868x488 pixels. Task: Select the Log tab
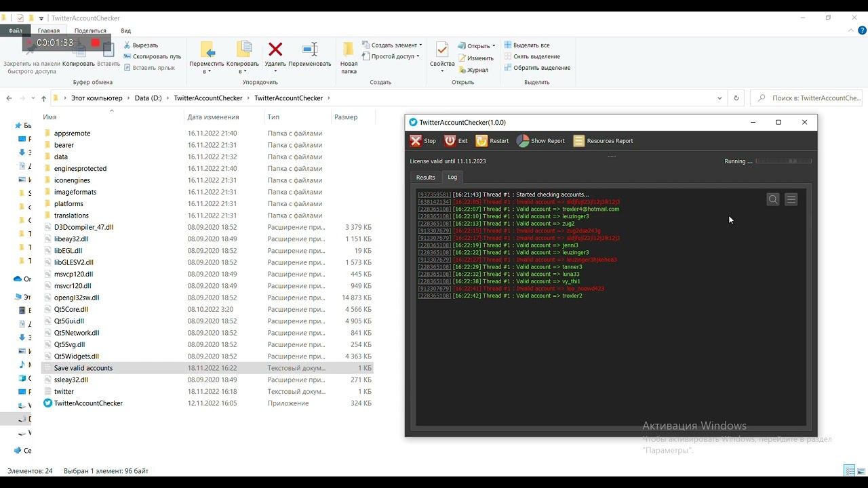click(x=452, y=177)
